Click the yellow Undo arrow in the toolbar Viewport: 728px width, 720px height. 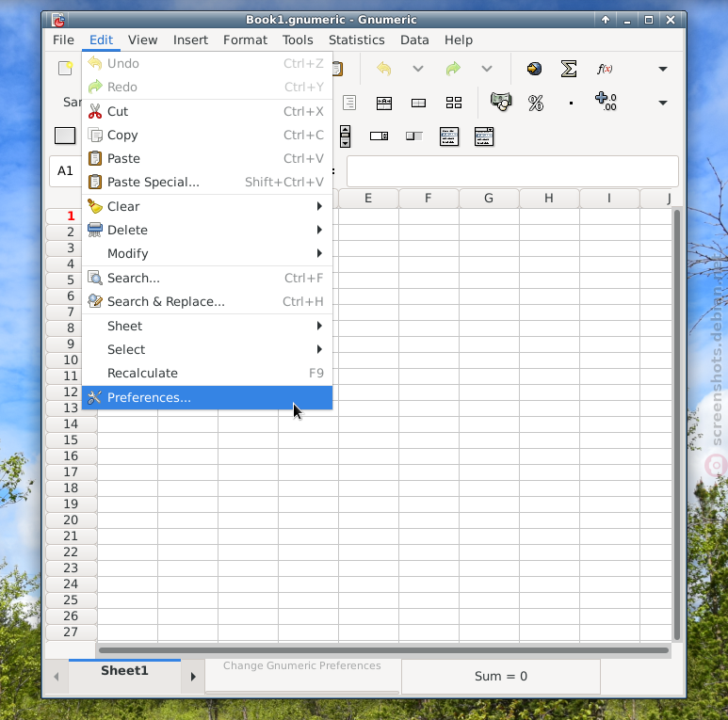click(384, 69)
